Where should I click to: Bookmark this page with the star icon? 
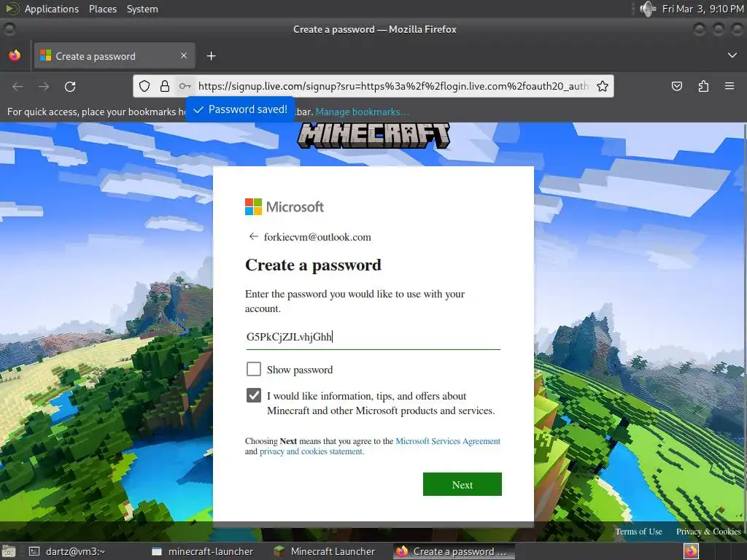(x=603, y=86)
